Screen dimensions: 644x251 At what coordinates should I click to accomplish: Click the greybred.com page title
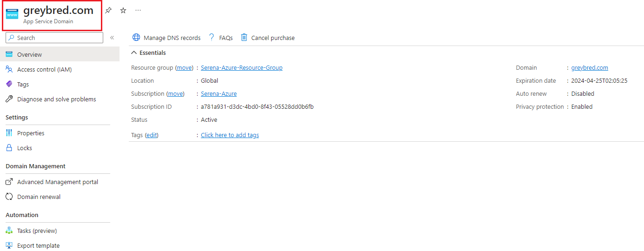[58, 11]
